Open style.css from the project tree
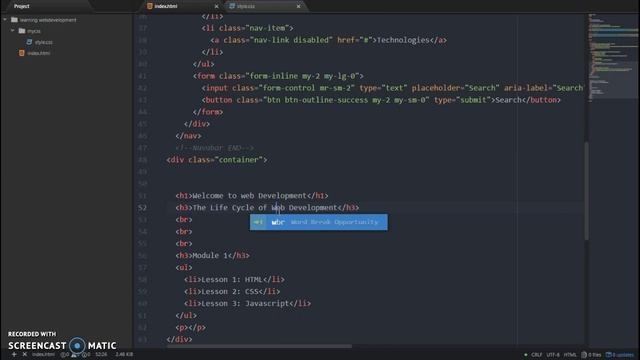Screen dimensions: 640x360 coord(43,42)
